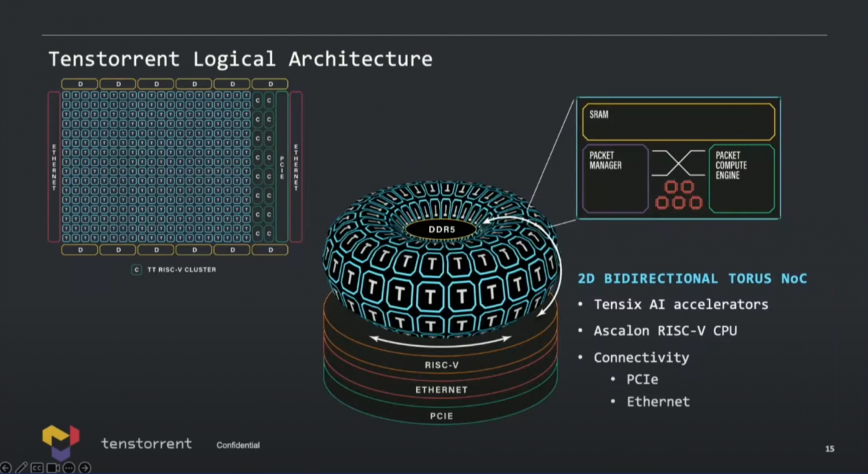This screenshot has height=474, width=868.
Task: Click the Packet Manager block
Action: [615, 179]
